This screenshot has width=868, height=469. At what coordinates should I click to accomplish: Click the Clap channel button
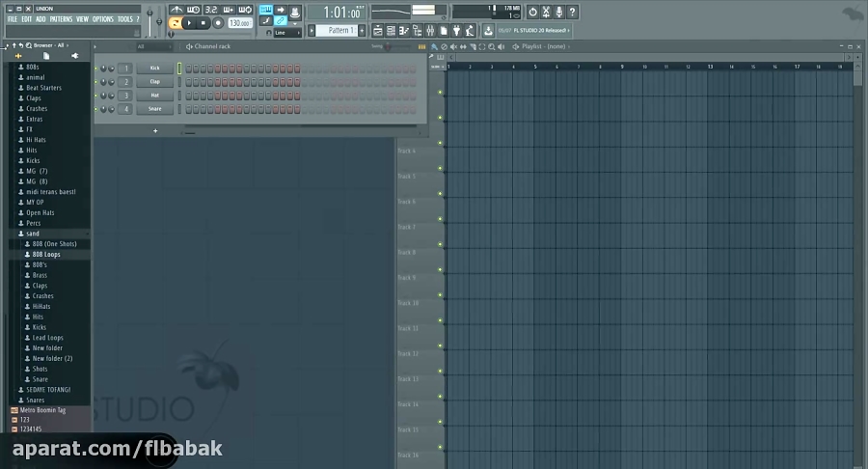(x=155, y=82)
